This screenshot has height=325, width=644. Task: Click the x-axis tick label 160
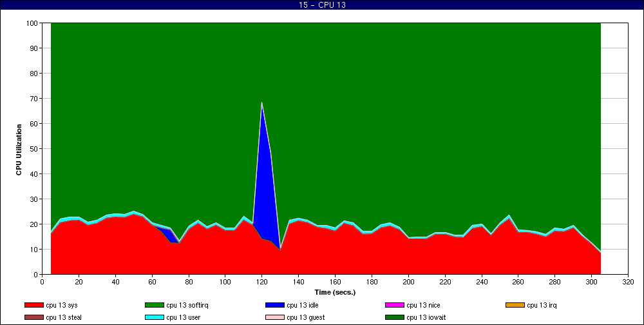click(335, 282)
